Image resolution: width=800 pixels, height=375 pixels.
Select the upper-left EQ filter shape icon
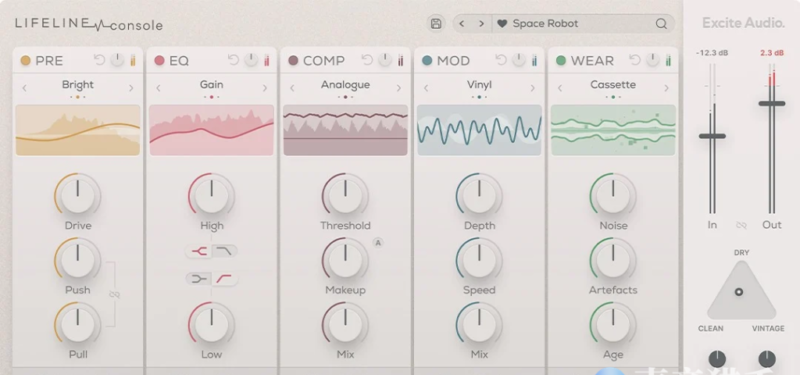pos(198,251)
